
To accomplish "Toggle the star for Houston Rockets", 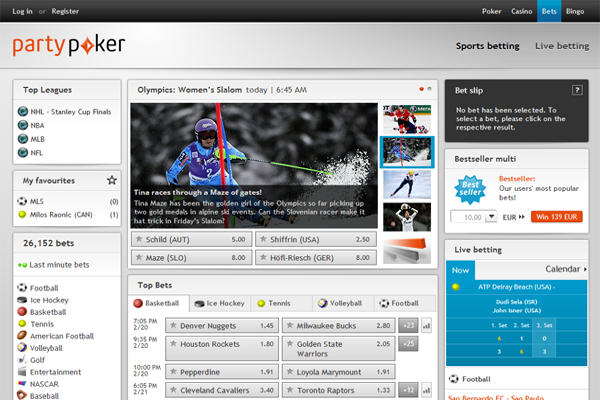I will (173, 344).
